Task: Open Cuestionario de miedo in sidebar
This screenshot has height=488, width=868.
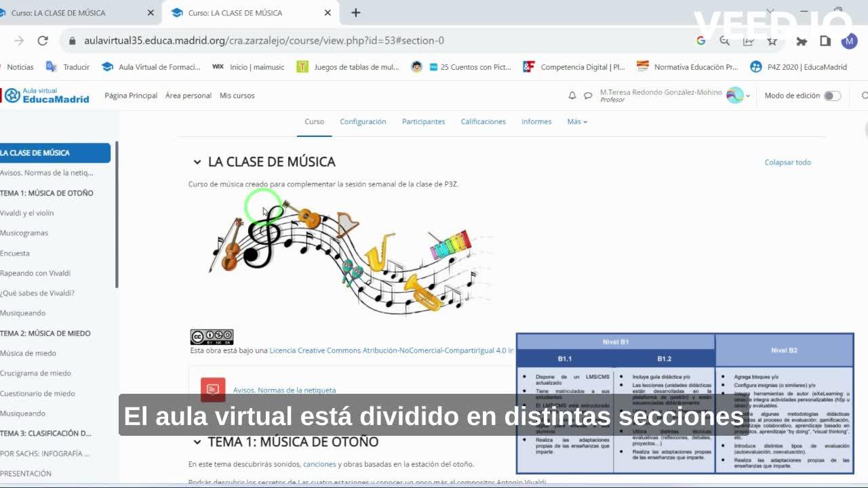Action: pyautogui.click(x=38, y=394)
